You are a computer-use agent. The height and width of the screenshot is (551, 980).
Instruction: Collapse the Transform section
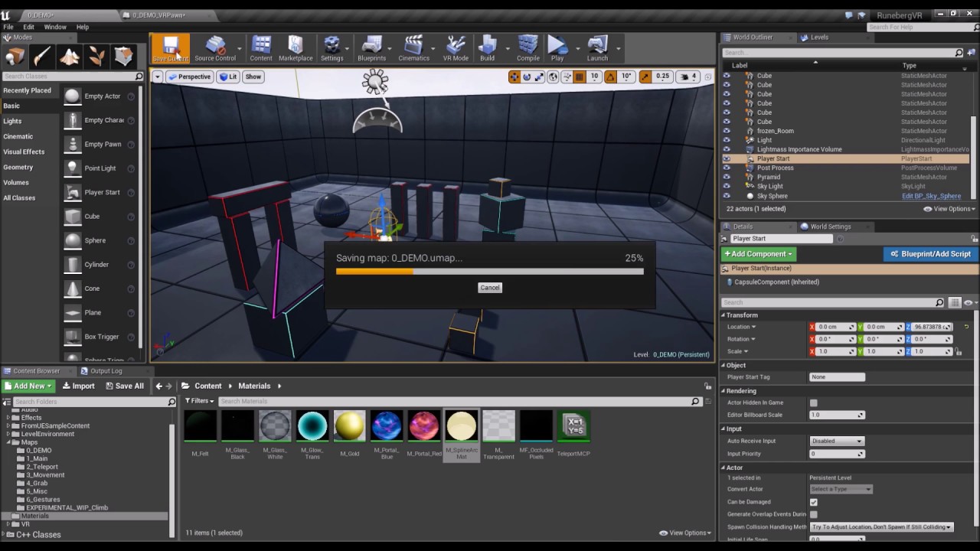[x=724, y=315]
